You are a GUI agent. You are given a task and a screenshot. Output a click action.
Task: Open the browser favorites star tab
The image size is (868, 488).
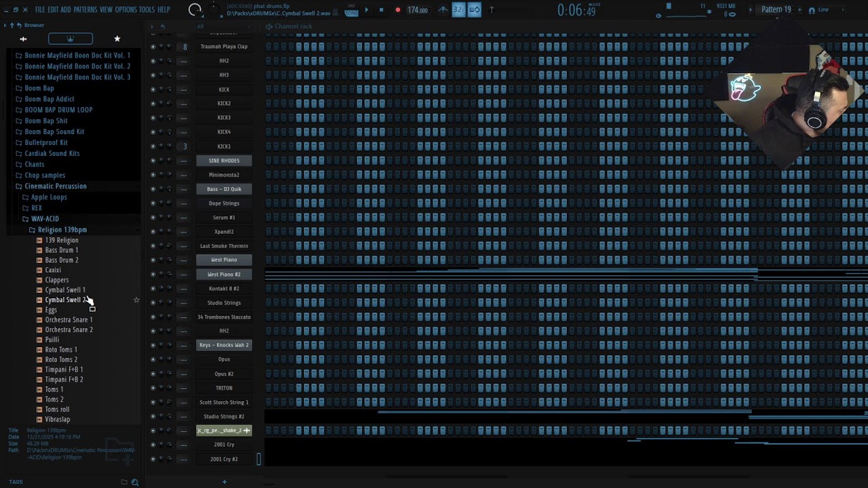click(x=117, y=39)
